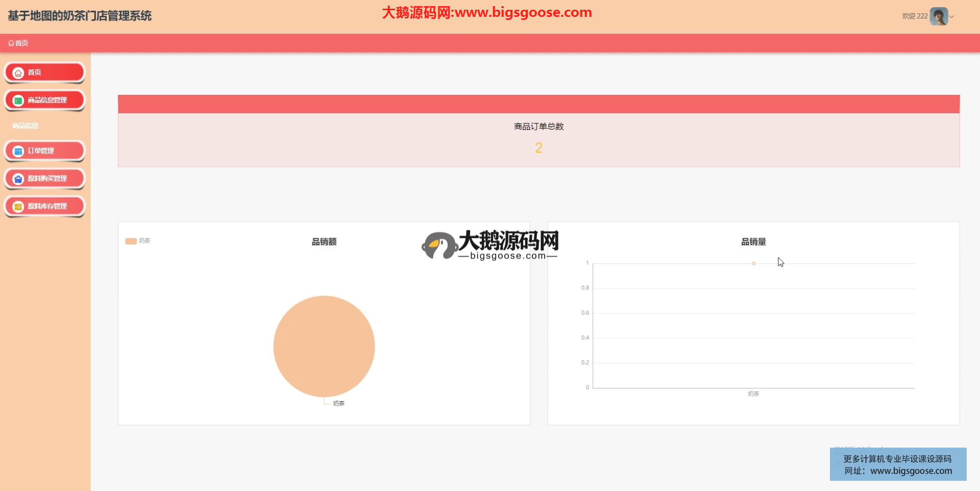
Task: Click the blue window icon beside 订单管理
Action: (18, 152)
